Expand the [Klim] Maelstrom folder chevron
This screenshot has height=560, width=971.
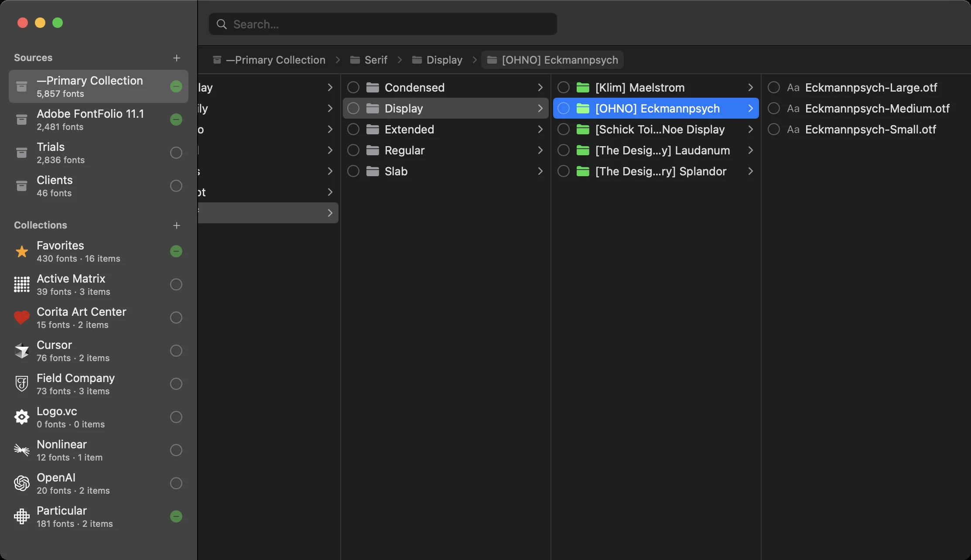pos(750,88)
